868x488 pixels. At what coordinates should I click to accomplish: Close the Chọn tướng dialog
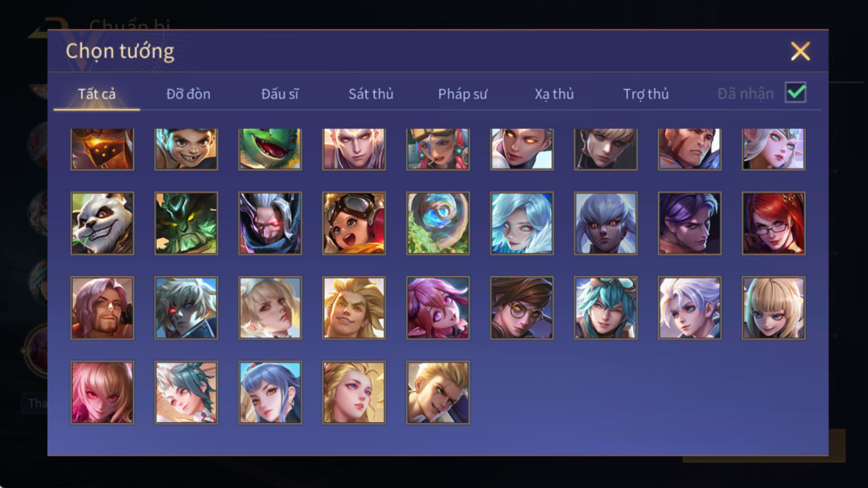[x=800, y=52]
